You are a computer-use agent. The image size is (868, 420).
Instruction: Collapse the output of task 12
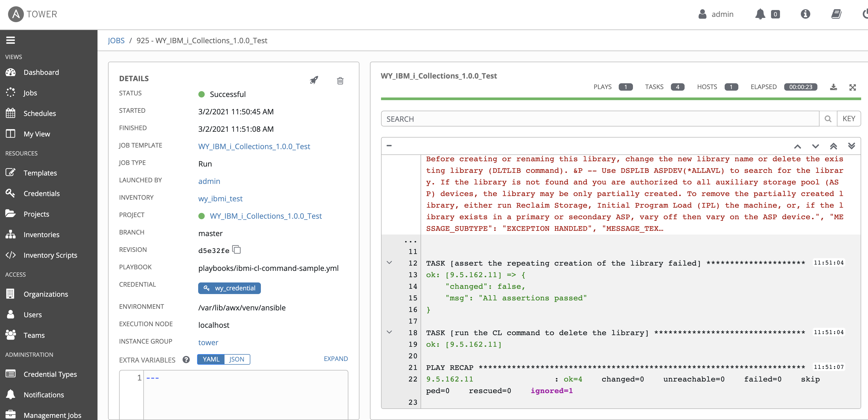(x=390, y=263)
